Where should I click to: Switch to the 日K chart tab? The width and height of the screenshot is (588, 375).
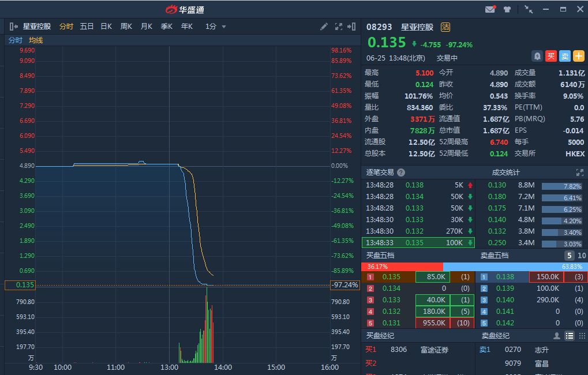(x=107, y=27)
